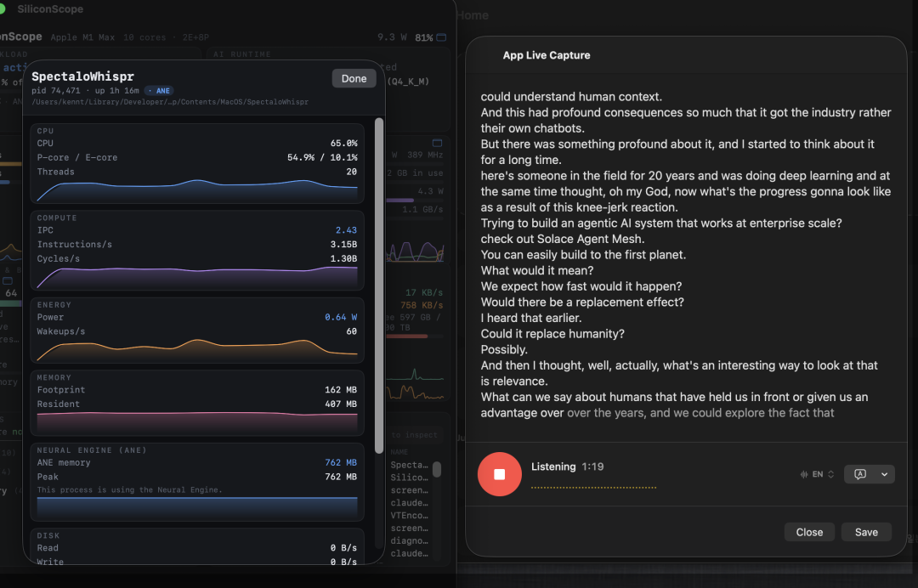Image resolution: width=918 pixels, height=588 pixels.
Task: Click the Footprint value 162 MB
Action: [x=341, y=390]
